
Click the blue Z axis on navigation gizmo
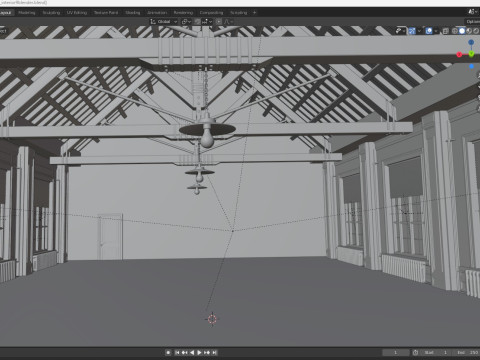pos(471,42)
